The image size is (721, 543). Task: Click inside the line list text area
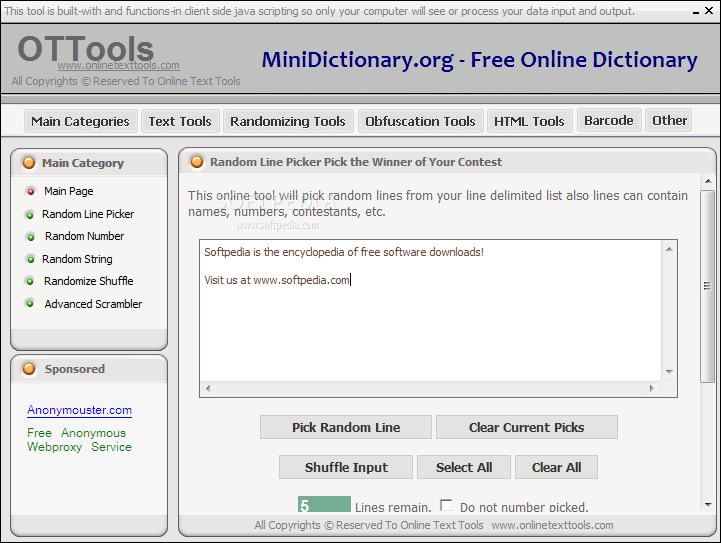[x=430, y=310]
